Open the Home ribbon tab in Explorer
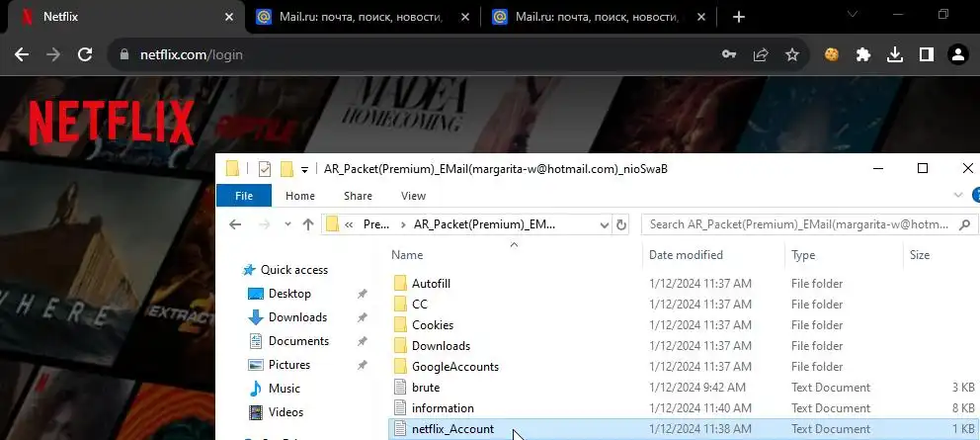The image size is (980, 440). [x=300, y=196]
